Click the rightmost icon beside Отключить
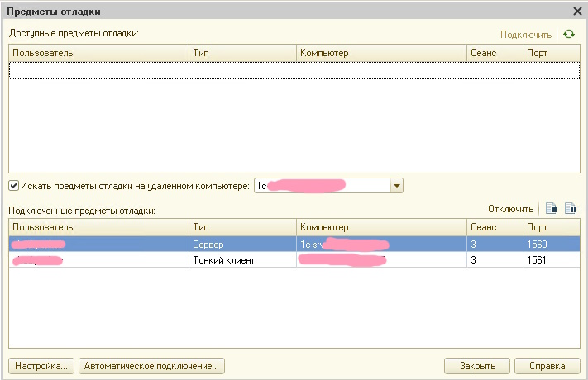588x380 pixels. 570,210
